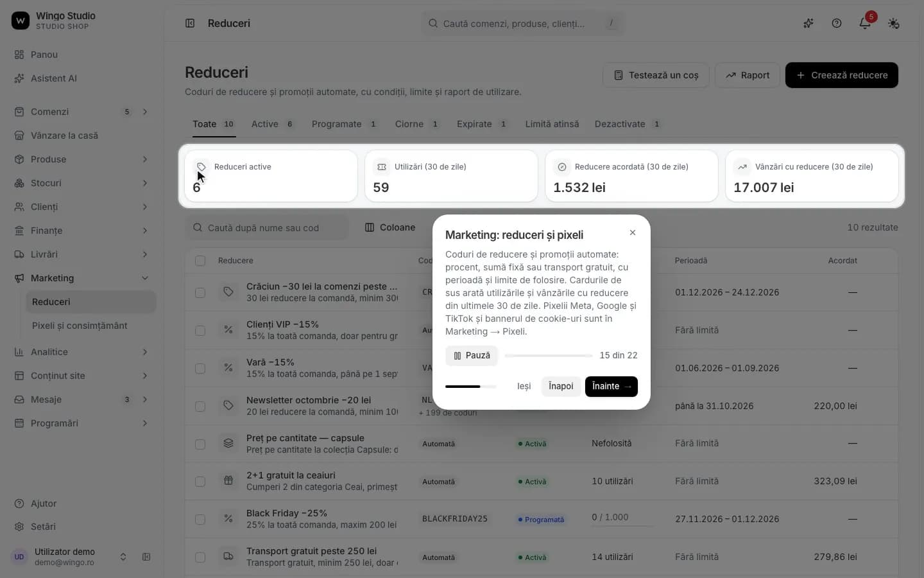
Task: Click the Caută după nume sau cod field
Action: [267, 228]
